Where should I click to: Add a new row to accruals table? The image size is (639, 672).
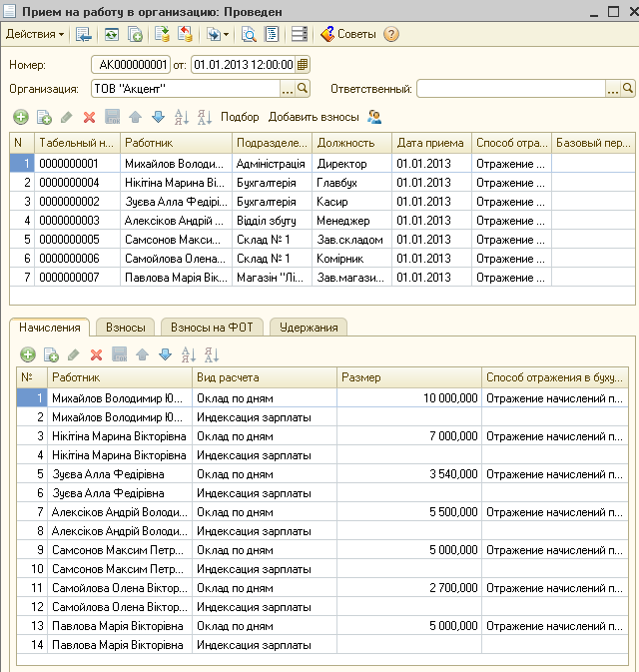click(28, 354)
